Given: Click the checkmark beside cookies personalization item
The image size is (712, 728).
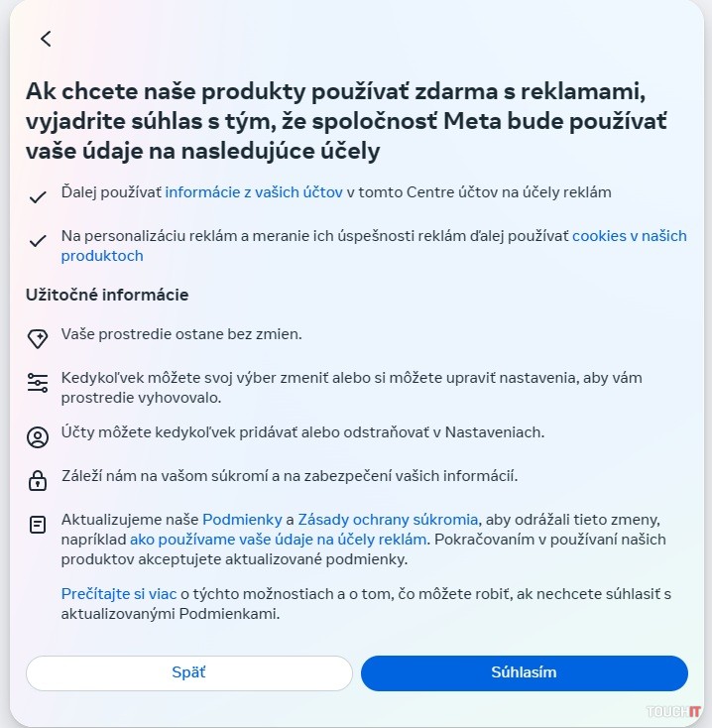Looking at the screenshot, I should point(38,241).
